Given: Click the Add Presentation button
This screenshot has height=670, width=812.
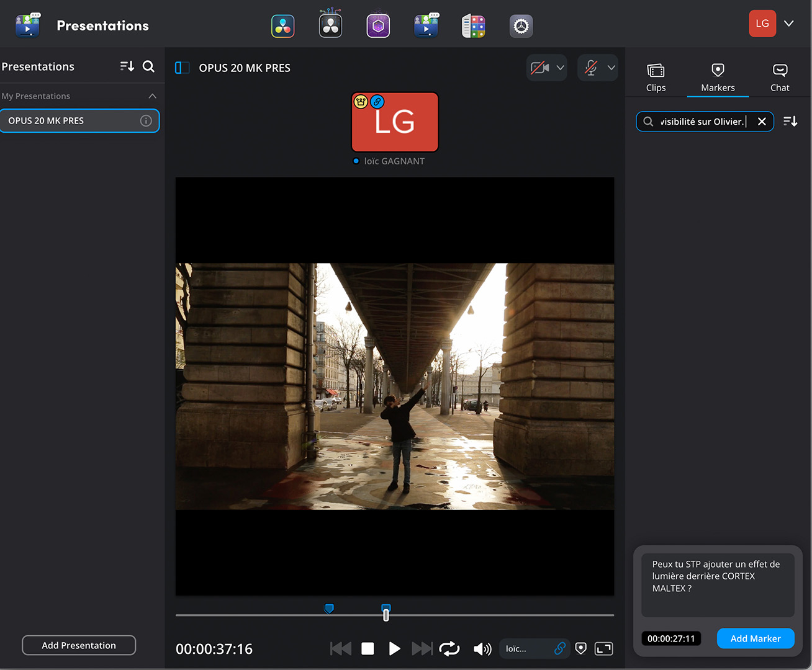Looking at the screenshot, I should [x=79, y=645].
